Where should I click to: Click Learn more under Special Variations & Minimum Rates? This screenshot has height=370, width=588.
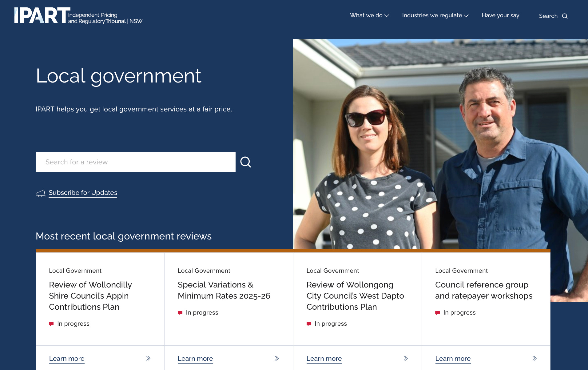point(195,359)
